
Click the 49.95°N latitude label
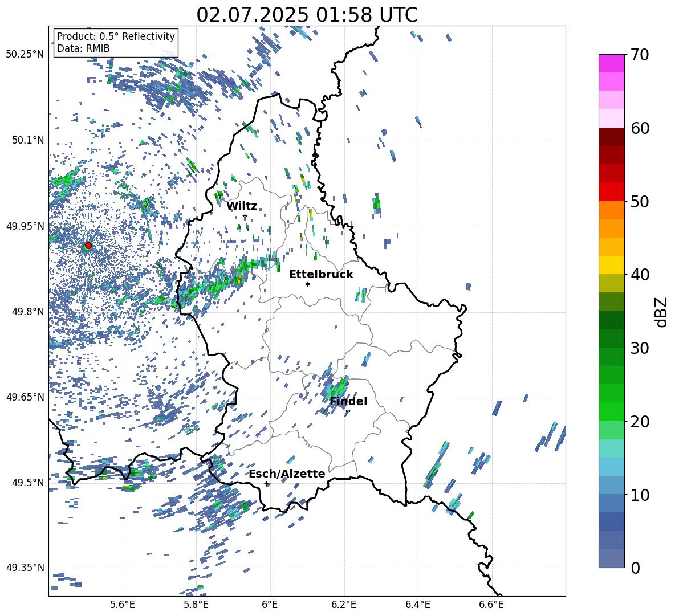25,226
